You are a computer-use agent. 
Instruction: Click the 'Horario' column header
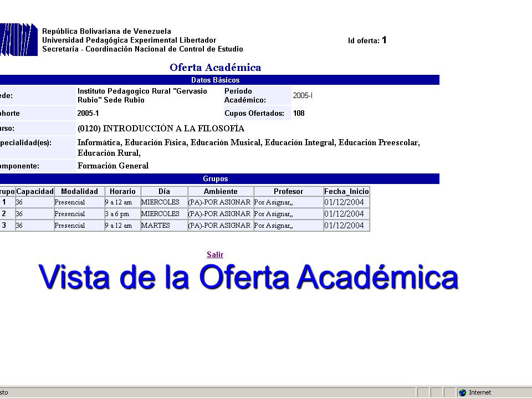(122, 191)
